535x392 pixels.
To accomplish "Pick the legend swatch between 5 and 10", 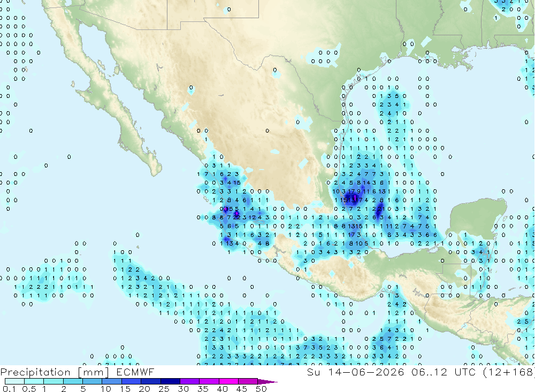I will point(92,381).
